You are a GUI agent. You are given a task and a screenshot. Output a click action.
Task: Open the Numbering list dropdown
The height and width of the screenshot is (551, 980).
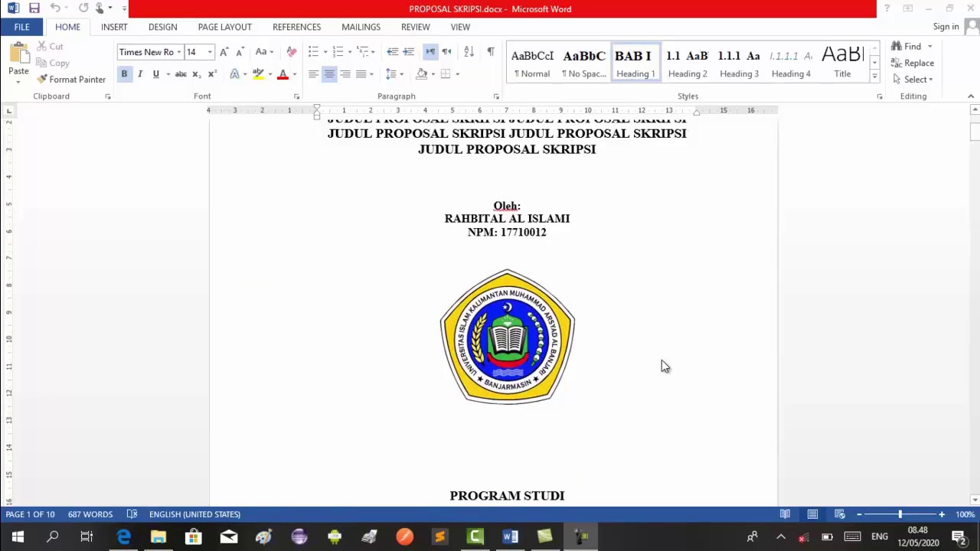pos(350,52)
